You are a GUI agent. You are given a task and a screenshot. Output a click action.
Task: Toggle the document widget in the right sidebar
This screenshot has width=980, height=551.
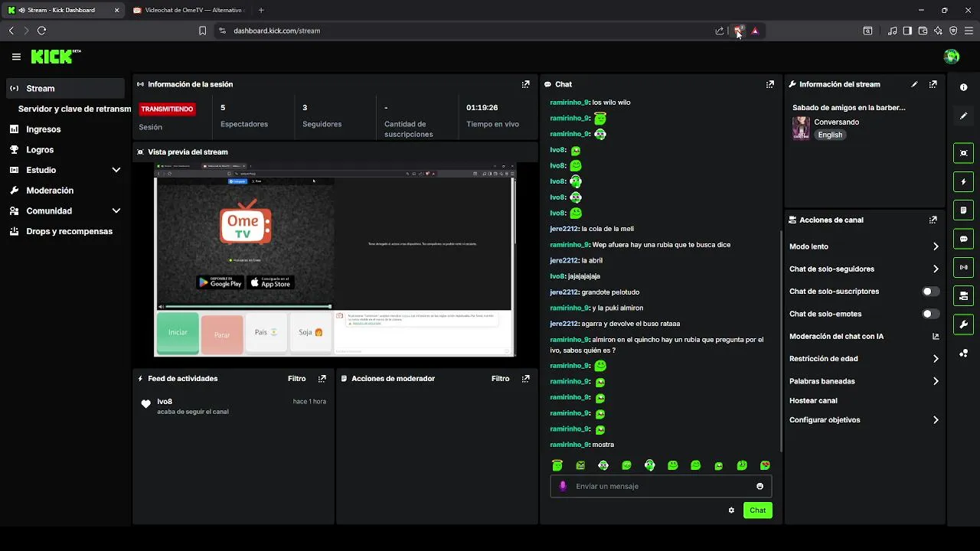coord(963,210)
